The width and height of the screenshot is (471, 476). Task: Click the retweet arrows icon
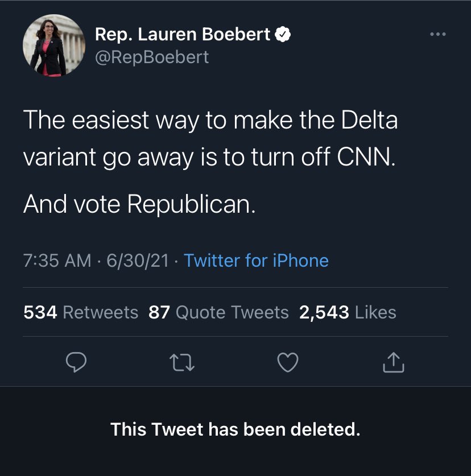[x=181, y=362]
